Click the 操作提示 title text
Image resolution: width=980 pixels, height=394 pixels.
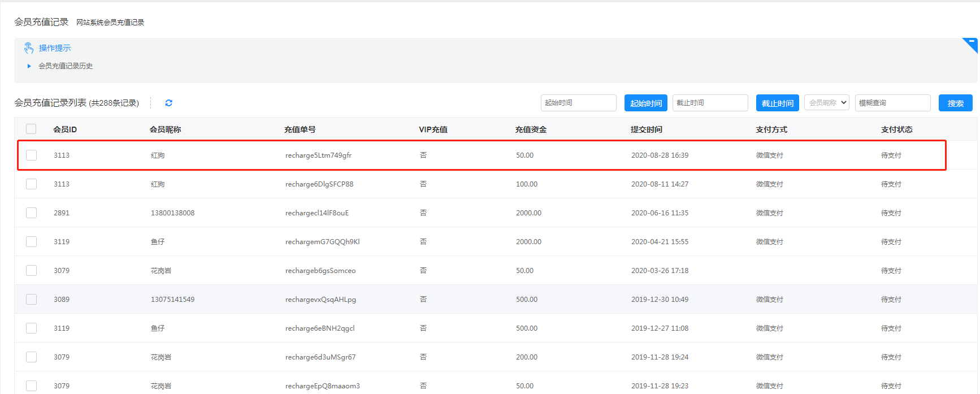(55, 48)
